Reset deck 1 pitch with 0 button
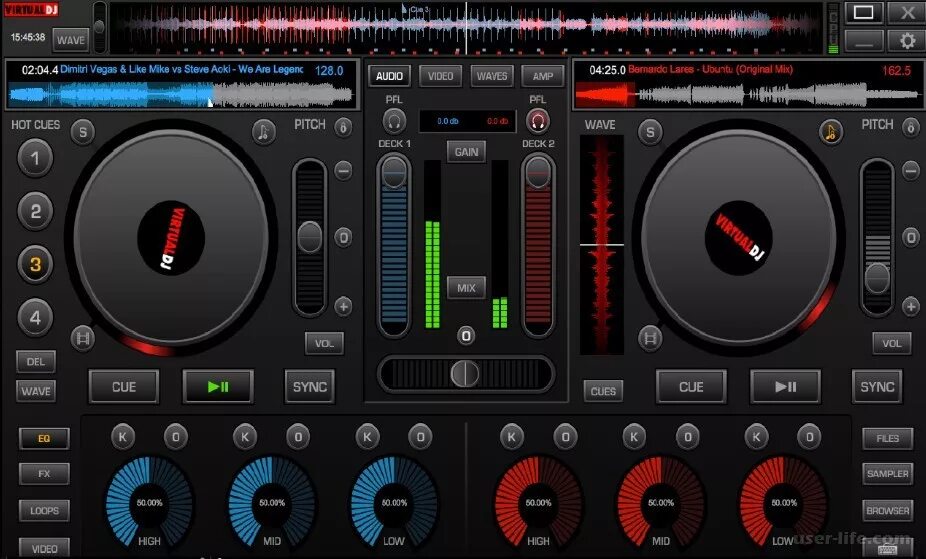 (x=343, y=237)
